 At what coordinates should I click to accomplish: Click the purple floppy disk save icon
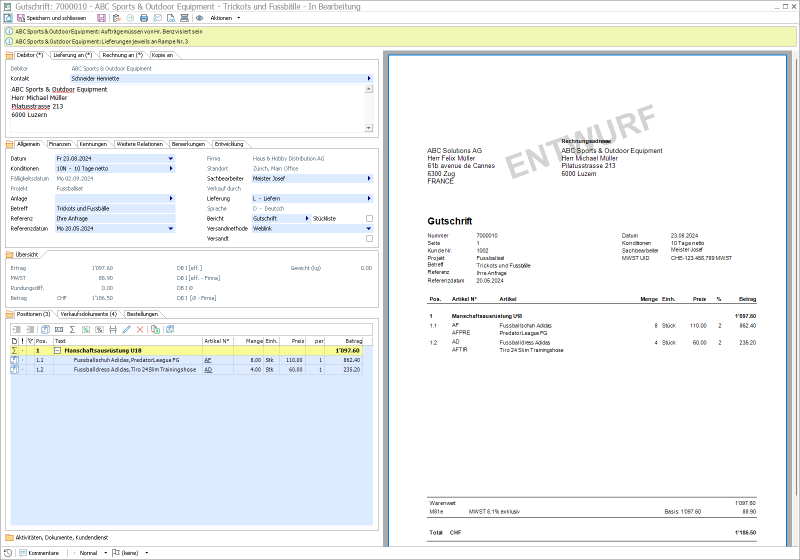click(102, 18)
